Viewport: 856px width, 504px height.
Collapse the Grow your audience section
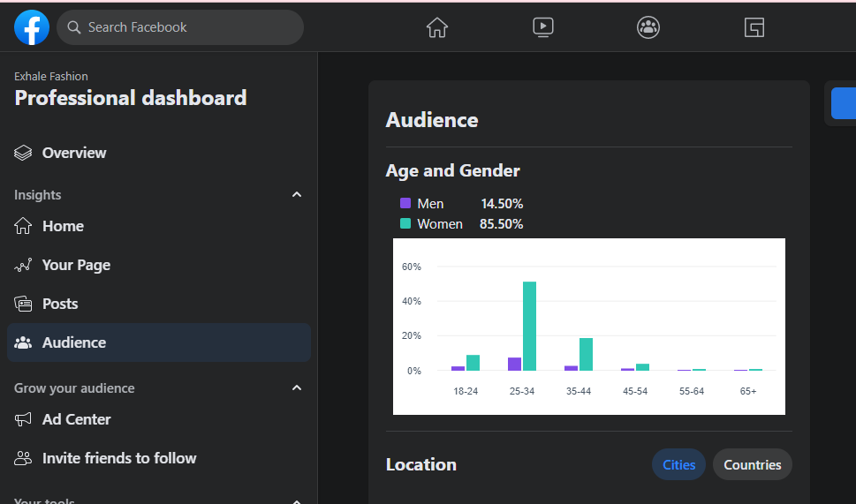[297, 388]
